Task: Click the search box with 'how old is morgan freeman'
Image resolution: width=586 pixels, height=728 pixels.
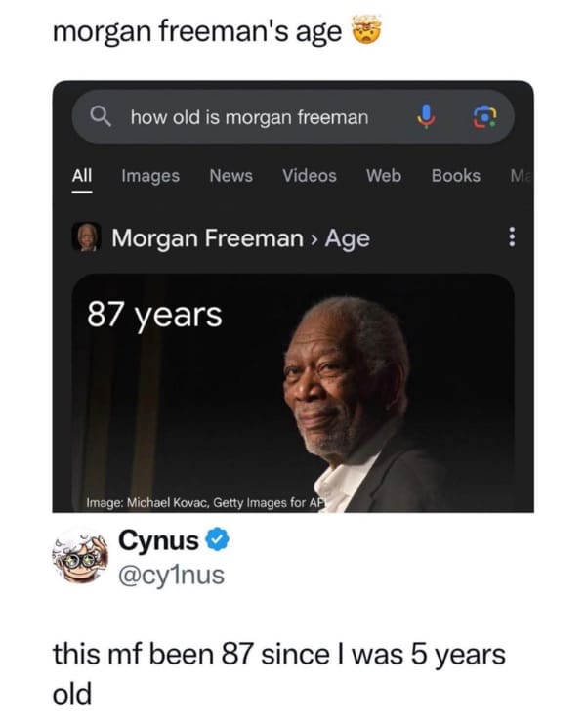Action: pos(250,118)
